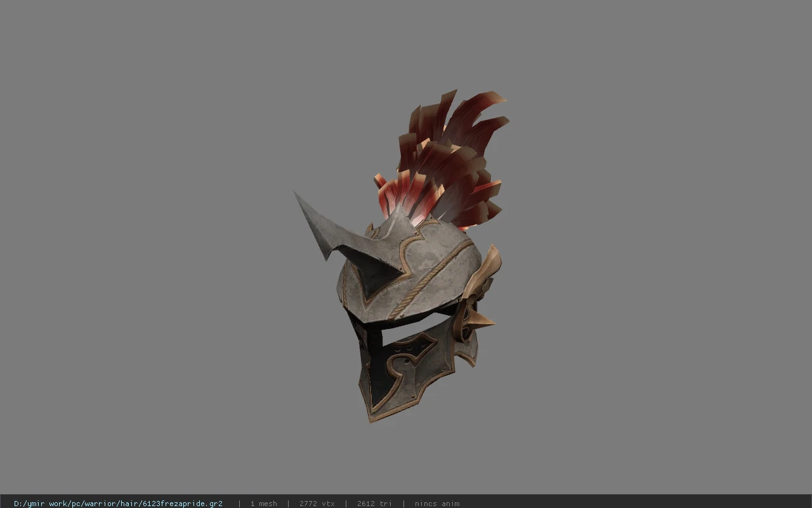The image size is (812, 508).
Task: Click the '1 mesh' status entry
Action: click(x=263, y=504)
